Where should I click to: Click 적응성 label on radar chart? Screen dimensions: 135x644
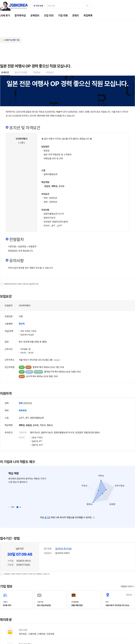84,486
